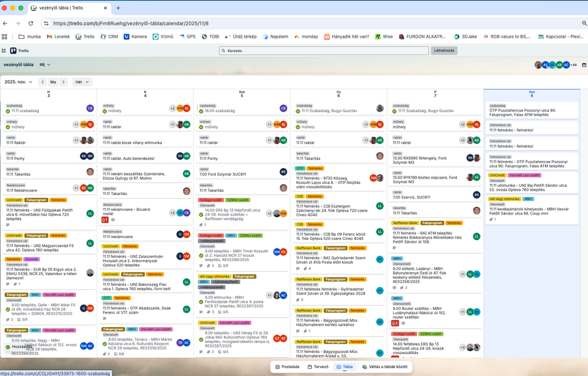
Task: Click the browser address bar URL
Action: (x=131, y=24)
